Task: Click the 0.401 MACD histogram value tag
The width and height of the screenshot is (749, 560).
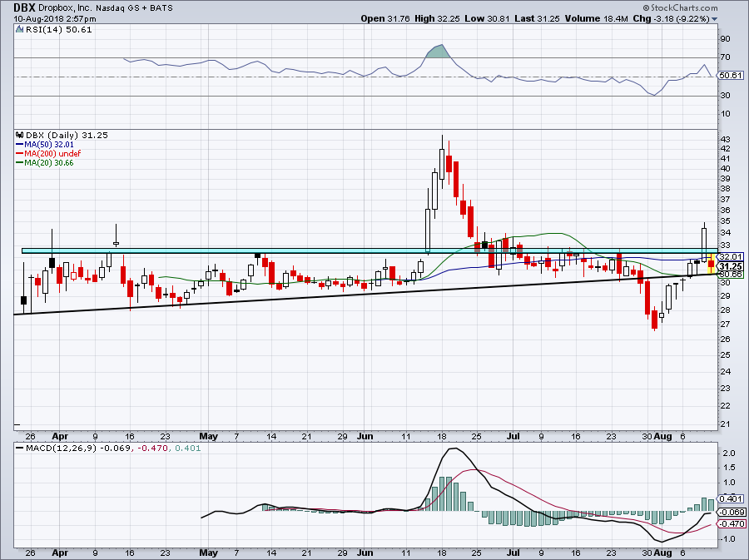Action: tap(729, 498)
